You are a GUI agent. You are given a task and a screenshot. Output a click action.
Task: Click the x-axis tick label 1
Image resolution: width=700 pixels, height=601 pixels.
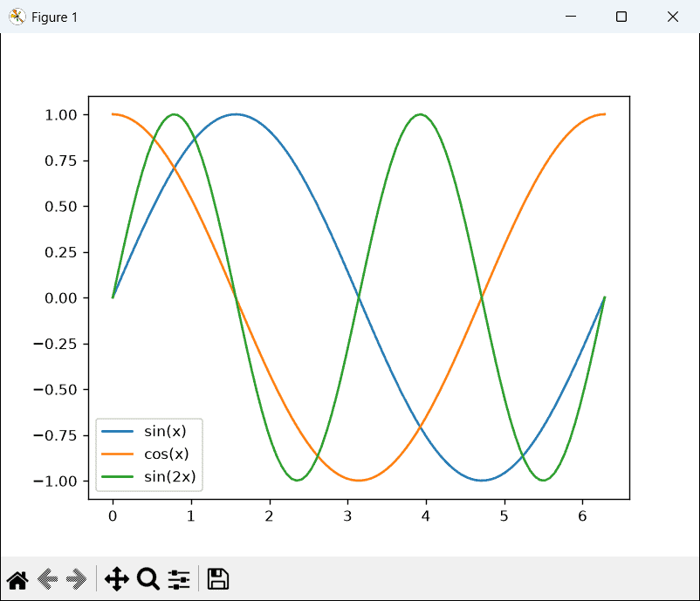[x=191, y=516]
